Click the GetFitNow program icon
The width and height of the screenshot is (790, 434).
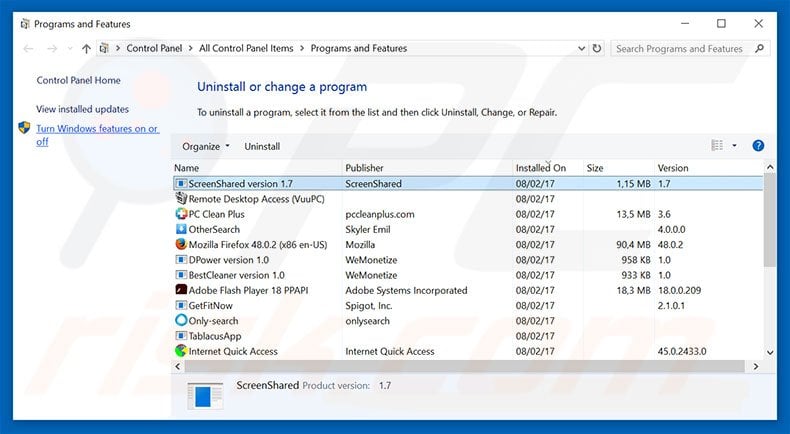tap(181, 305)
